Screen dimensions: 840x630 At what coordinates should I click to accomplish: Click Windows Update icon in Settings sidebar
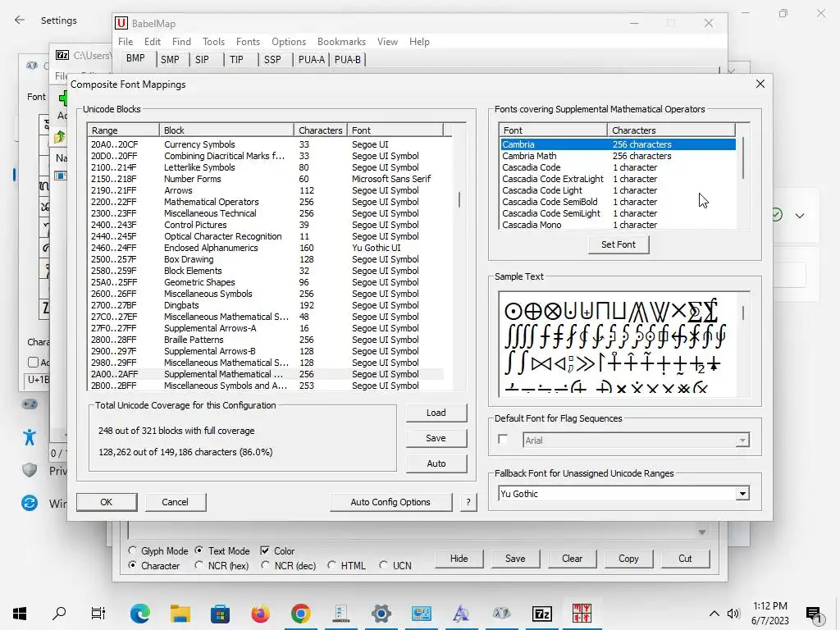30,503
